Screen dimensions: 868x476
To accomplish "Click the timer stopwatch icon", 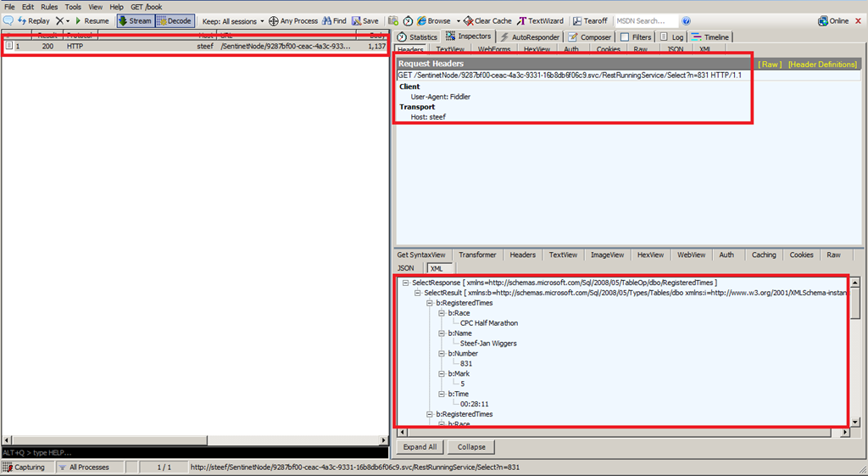I will coord(408,20).
